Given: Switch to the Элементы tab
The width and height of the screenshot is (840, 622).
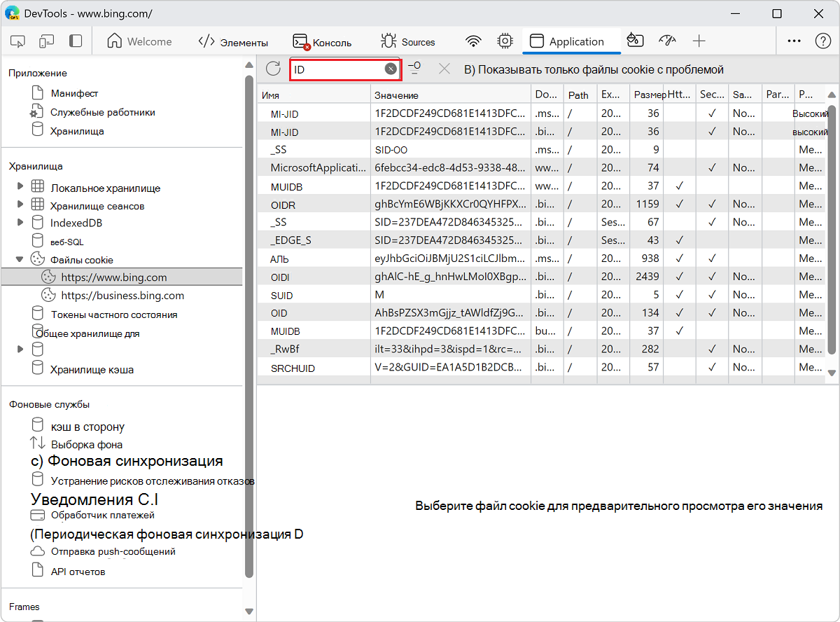Looking at the screenshot, I should [x=233, y=41].
